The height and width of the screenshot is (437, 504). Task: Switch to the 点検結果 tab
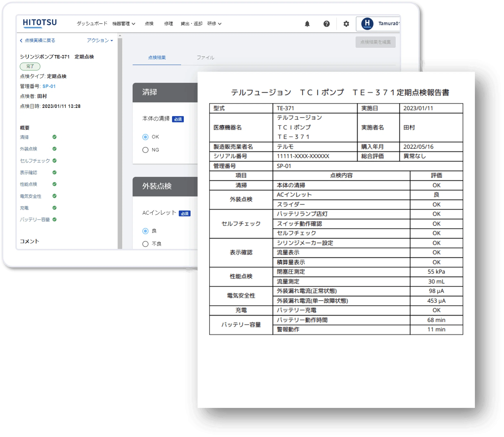coord(157,58)
